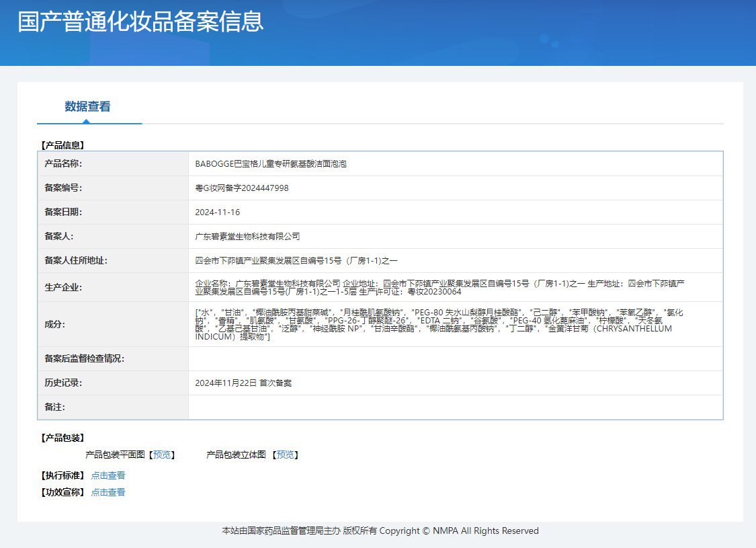
Task: Click the 产品名称 row label
Action: [x=63, y=163]
